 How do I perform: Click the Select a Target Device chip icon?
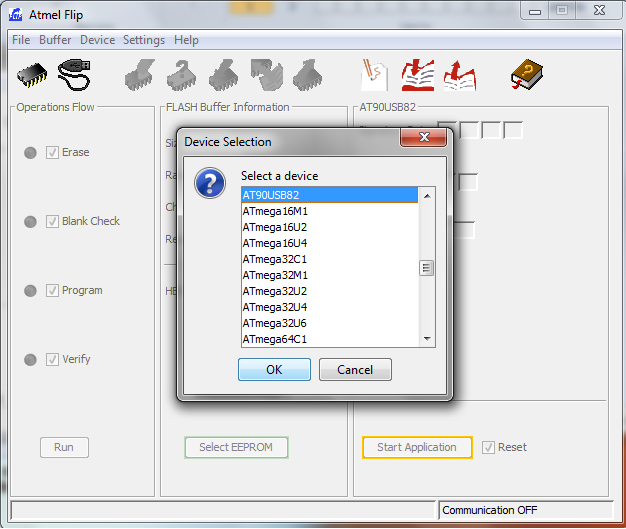click(32, 75)
